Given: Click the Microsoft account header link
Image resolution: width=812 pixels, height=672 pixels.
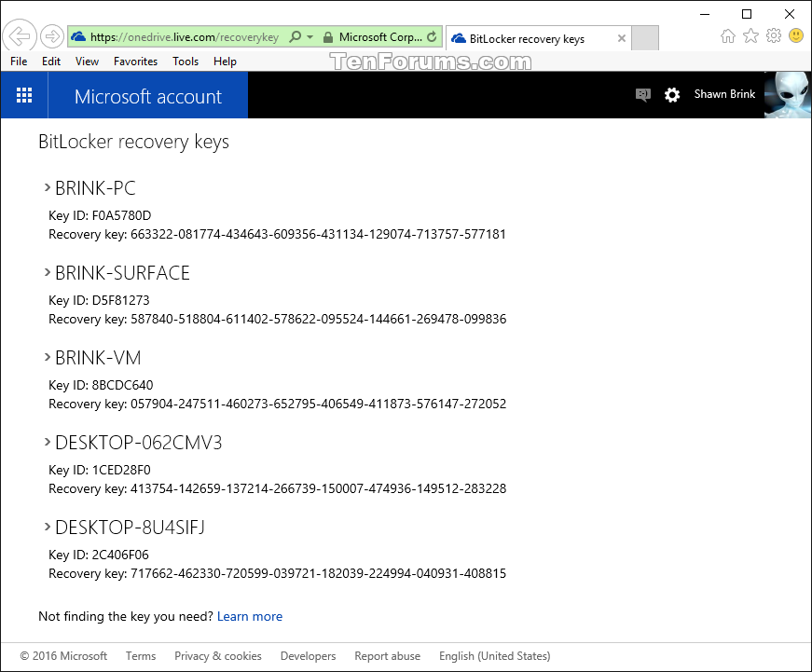Looking at the screenshot, I should pyautogui.click(x=148, y=96).
